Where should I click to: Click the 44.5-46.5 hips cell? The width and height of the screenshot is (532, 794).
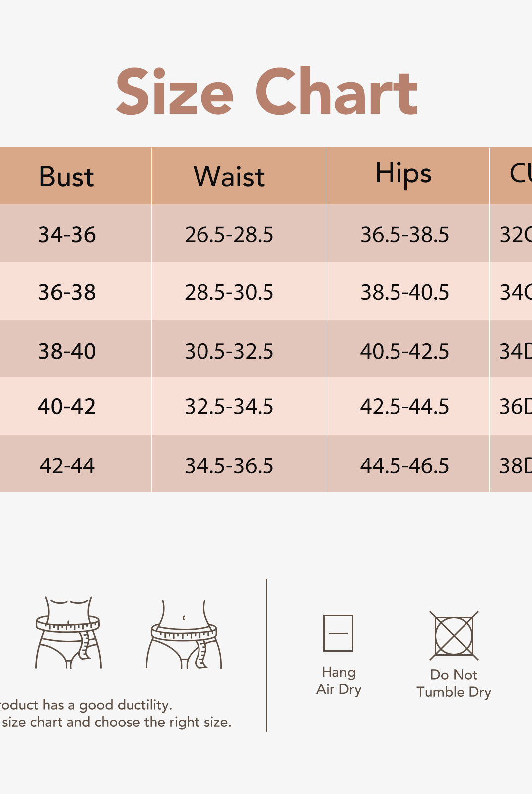coord(404,465)
